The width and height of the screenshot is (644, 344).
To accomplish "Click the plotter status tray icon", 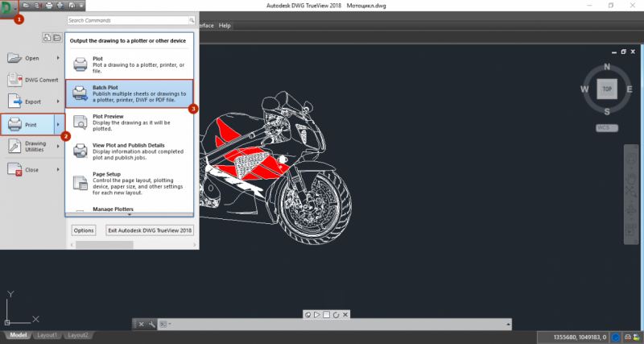I will [x=628, y=338].
